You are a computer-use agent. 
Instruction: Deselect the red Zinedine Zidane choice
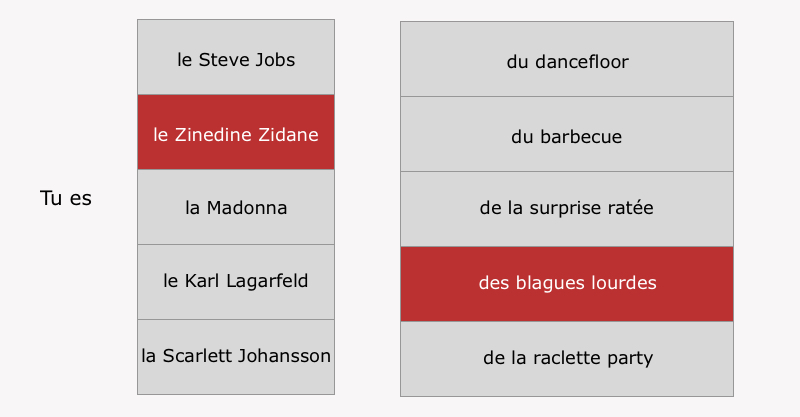pos(236,132)
